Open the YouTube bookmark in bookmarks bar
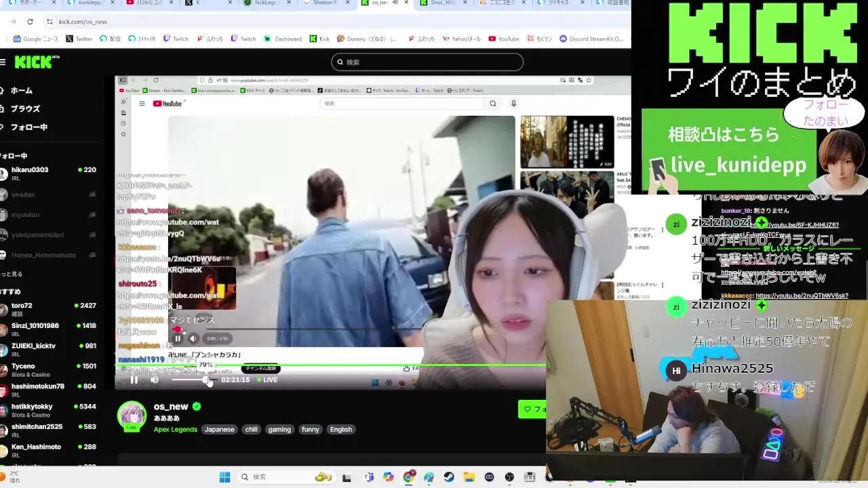The image size is (868, 488). (504, 39)
